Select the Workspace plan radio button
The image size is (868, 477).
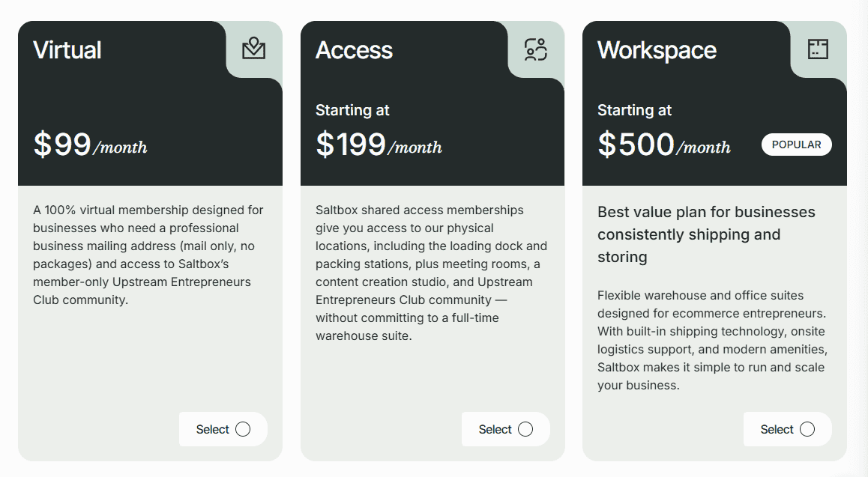coord(807,429)
